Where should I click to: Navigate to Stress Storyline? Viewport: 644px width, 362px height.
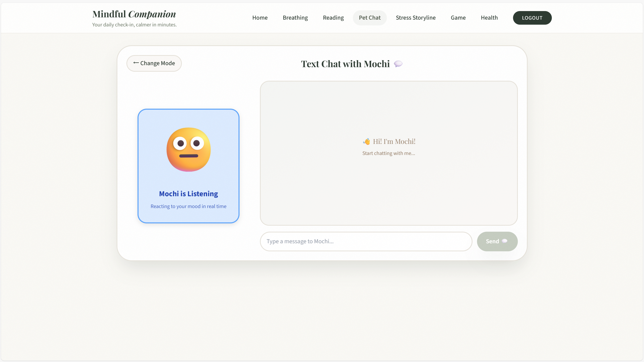pyautogui.click(x=415, y=18)
